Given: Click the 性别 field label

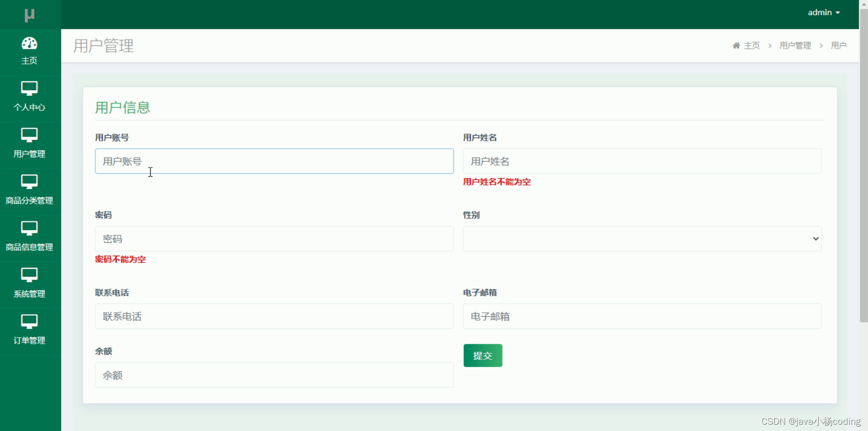Looking at the screenshot, I should point(471,215).
